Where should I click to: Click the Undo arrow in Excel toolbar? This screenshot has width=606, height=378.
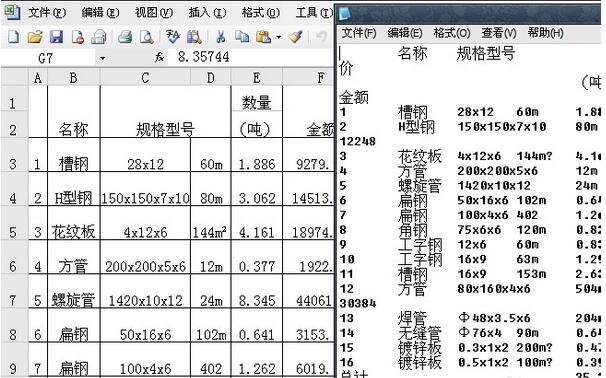[x=321, y=37]
